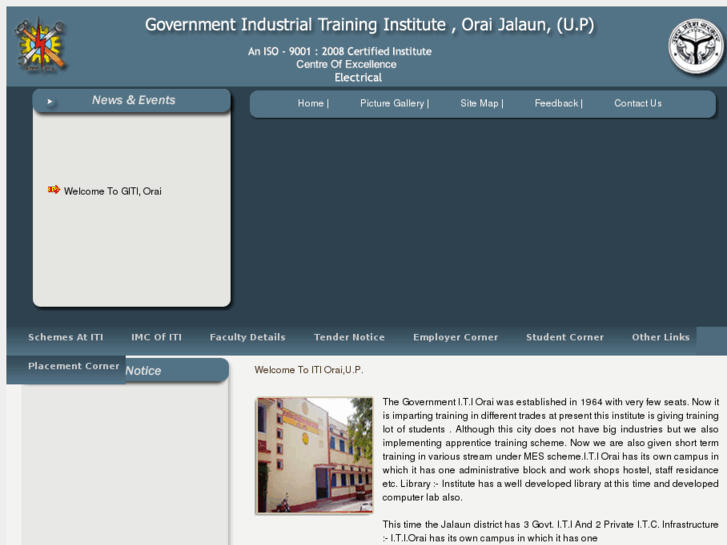
Task: Click the News & Events panel header
Action: (132, 101)
